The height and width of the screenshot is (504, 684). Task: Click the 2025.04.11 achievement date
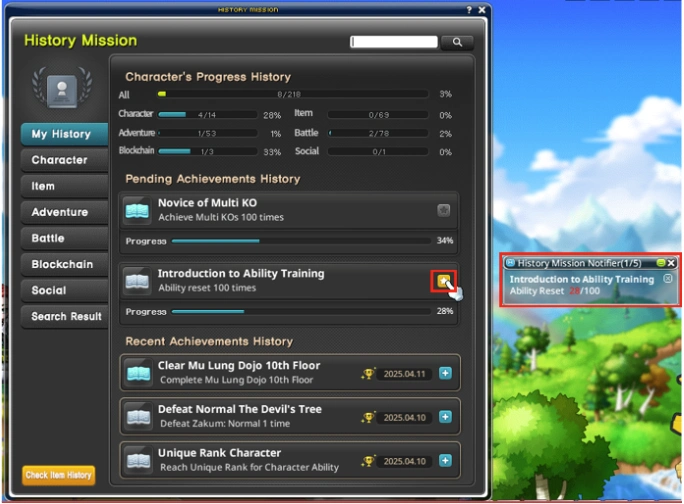(x=404, y=374)
